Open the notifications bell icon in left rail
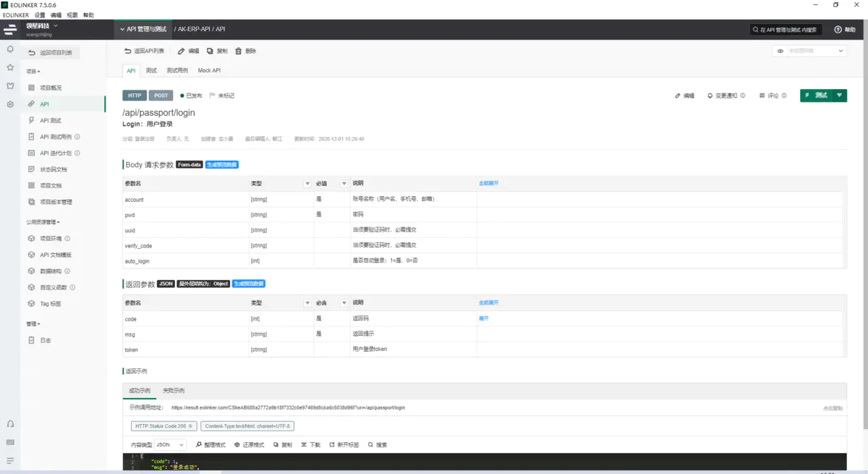The height and width of the screenshot is (474, 868). pos(10,49)
